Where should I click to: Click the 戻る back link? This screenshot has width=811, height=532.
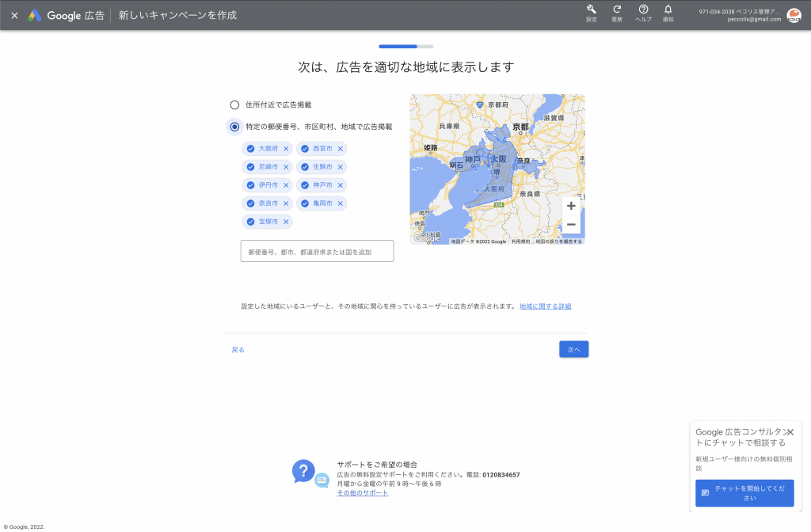point(238,350)
